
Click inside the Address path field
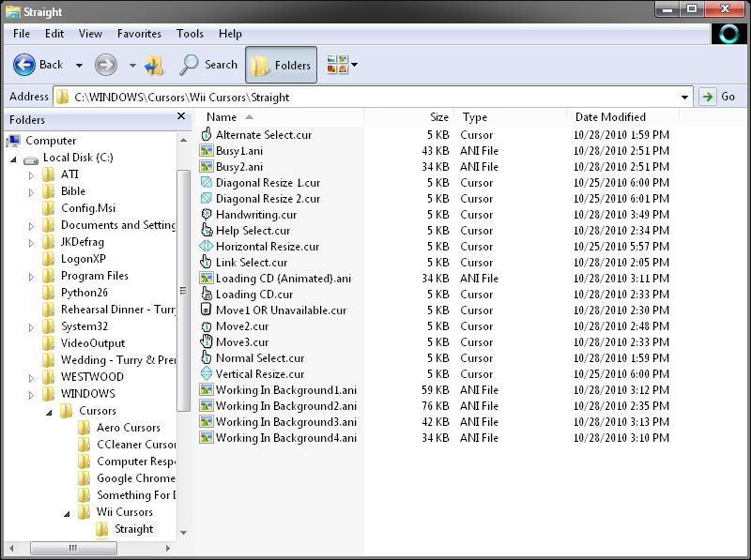coord(375,97)
